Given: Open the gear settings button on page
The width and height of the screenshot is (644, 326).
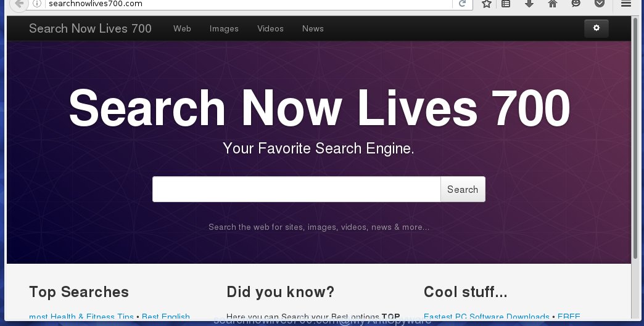Looking at the screenshot, I should tap(597, 28).
